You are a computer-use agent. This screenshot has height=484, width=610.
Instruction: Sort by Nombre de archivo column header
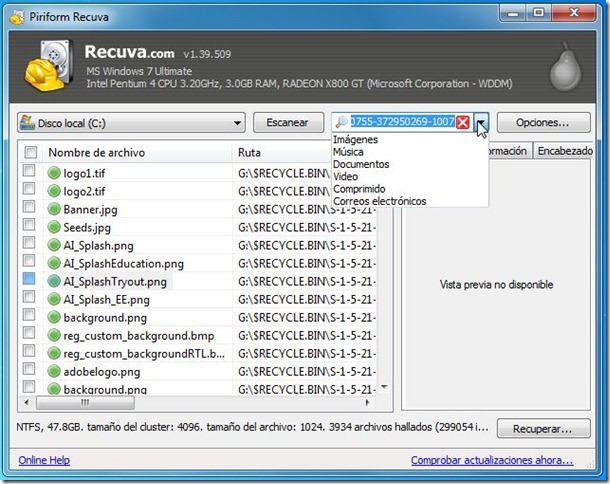point(137,153)
